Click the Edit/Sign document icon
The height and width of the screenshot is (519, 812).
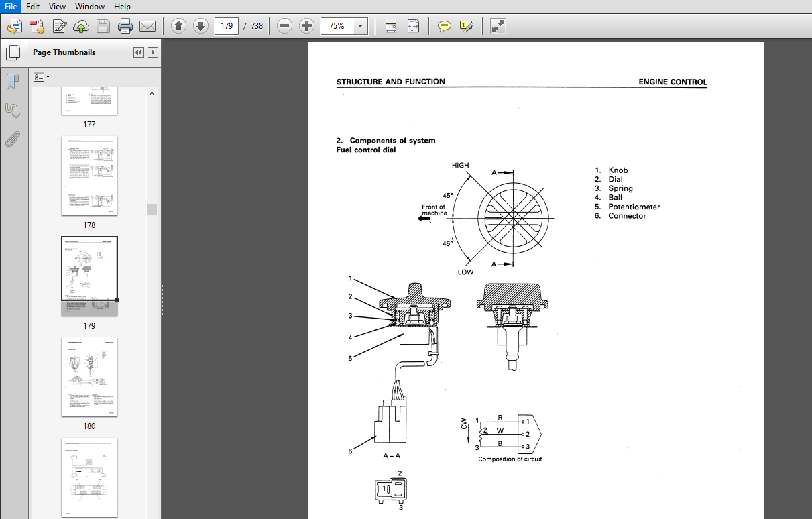coord(59,26)
